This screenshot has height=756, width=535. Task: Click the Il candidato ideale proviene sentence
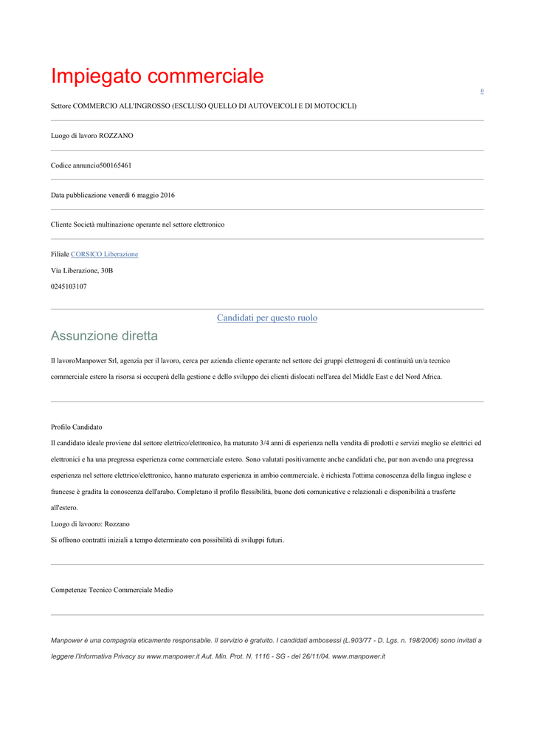(266, 443)
